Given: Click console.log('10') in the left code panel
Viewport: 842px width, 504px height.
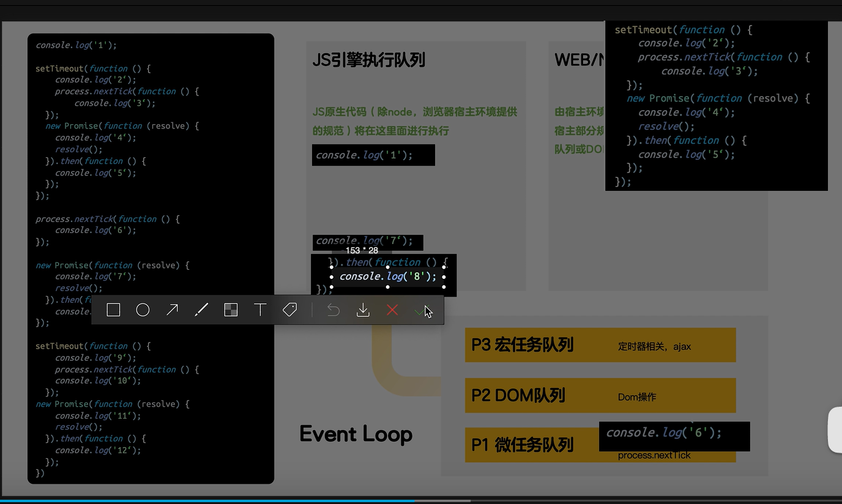Looking at the screenshot, I should point(98,380).
